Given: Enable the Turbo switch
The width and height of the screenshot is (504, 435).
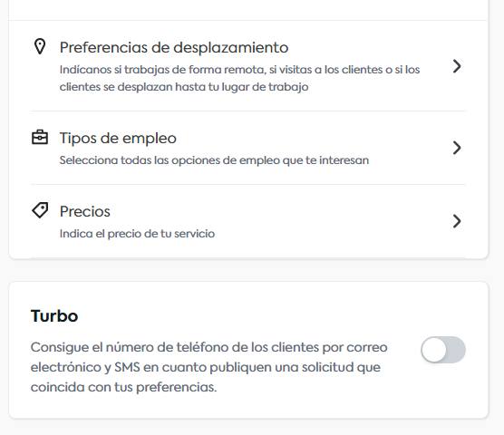Looking at the screenshot, I should pos(443,350).
